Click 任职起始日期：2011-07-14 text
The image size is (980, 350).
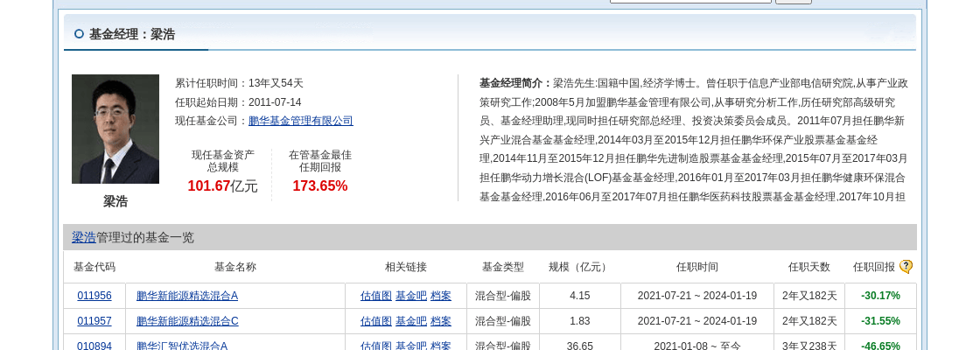point(238,101)
